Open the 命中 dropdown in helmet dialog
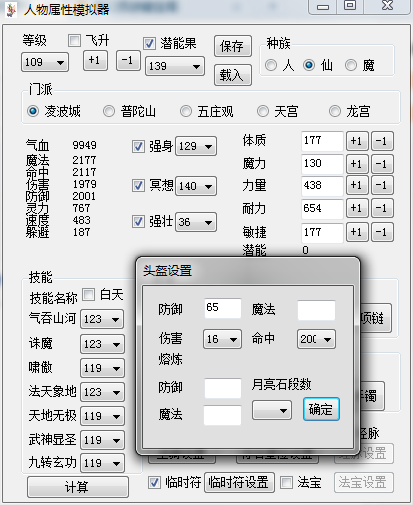Viewport: 413px width, 505px height. [x=316, y=339]
